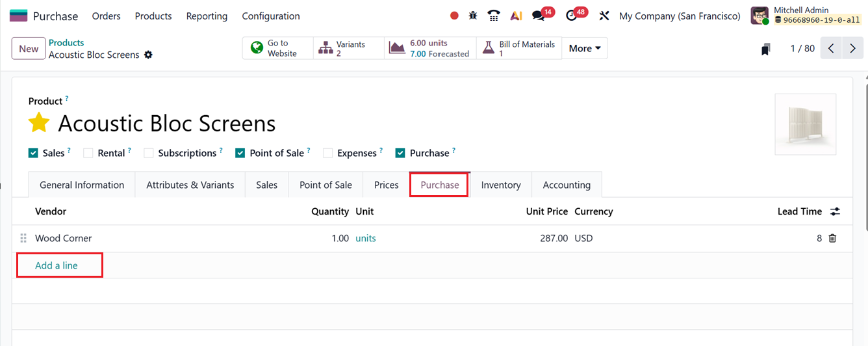Toggle the favorite star for Acoustic Bloc Screens

coord(39,123)
